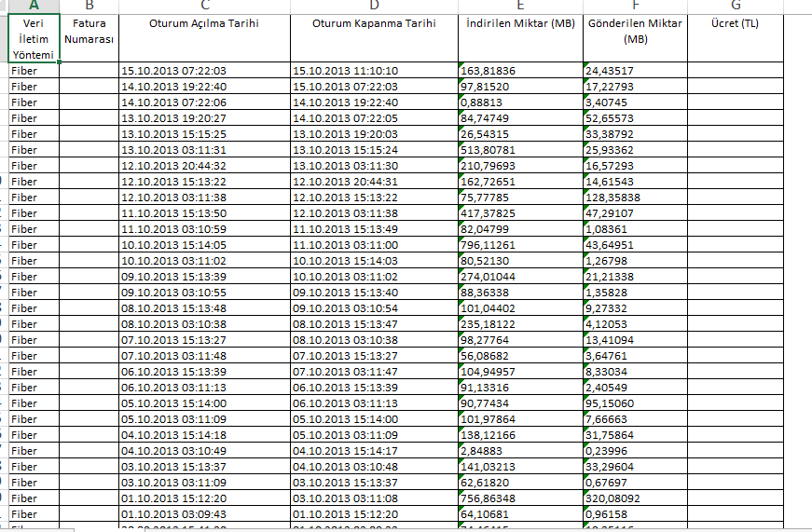
Task: Click the 'Gönderilen Miktar (MB)' header cell
Action: [x=636, y=38]
